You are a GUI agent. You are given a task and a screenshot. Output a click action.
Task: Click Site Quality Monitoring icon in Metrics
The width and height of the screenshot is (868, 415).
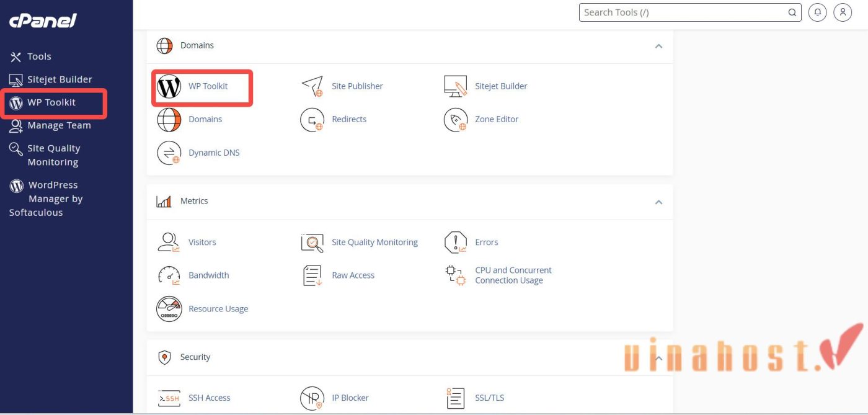[x=312, y=243]
